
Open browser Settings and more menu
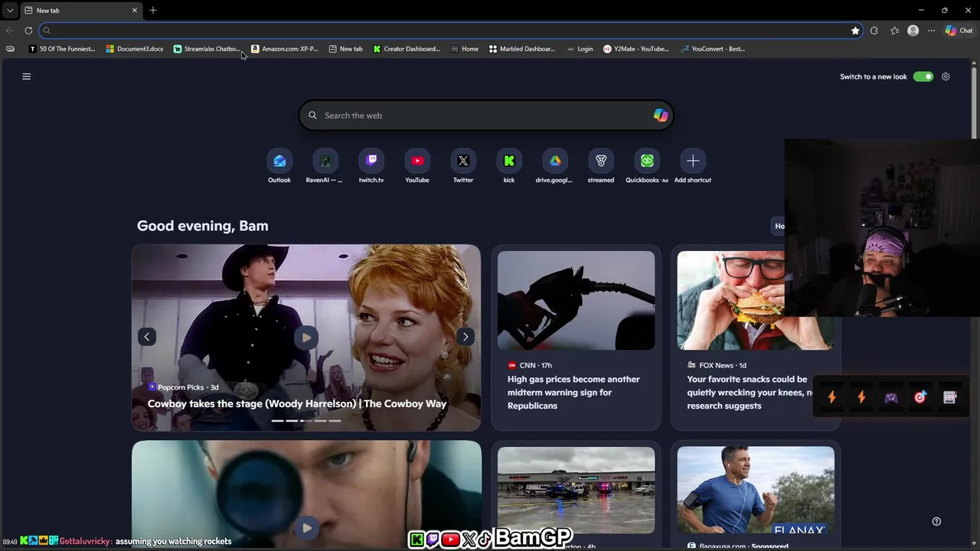pos(931,31)
